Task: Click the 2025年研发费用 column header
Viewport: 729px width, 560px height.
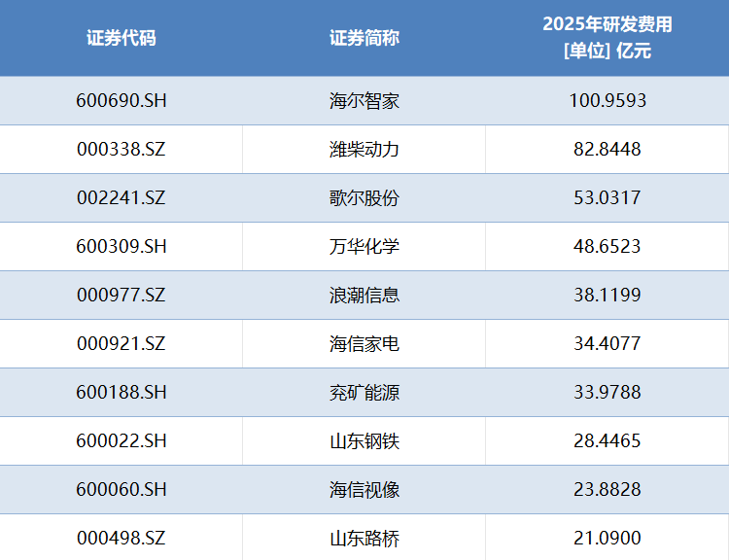Action: pyautogui.click(x=607, y=38)
